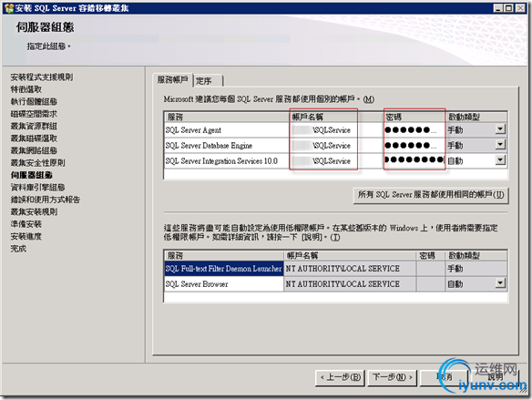Close the SQL Server setup window
This screenshot has width=532, height=400.
tap(520, 8)
